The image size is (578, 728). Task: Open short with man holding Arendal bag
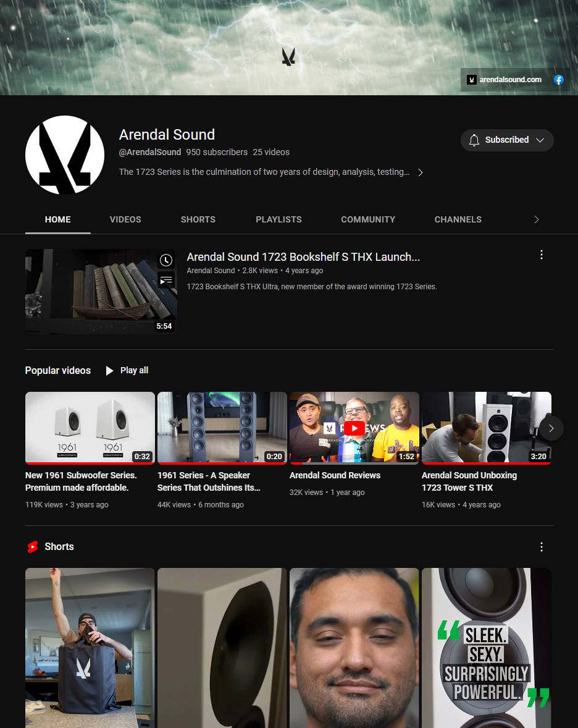coord(90,648)
